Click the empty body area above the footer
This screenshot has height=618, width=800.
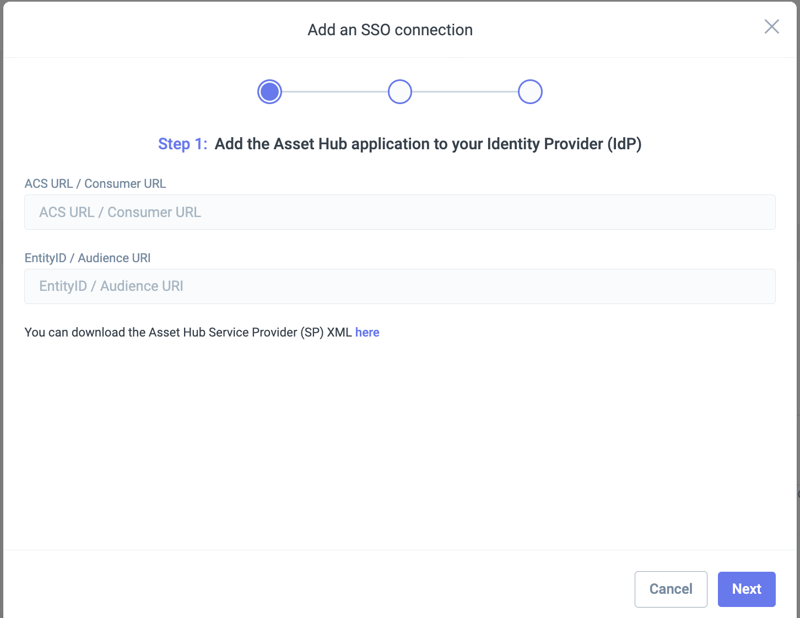click(x=400, y=450)
